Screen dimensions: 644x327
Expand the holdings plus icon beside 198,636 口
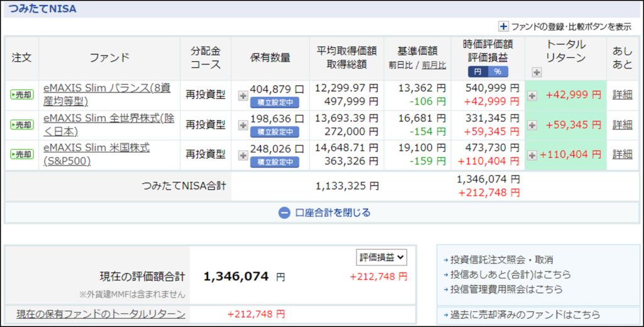pyautogui.click(x=243, y=125)
